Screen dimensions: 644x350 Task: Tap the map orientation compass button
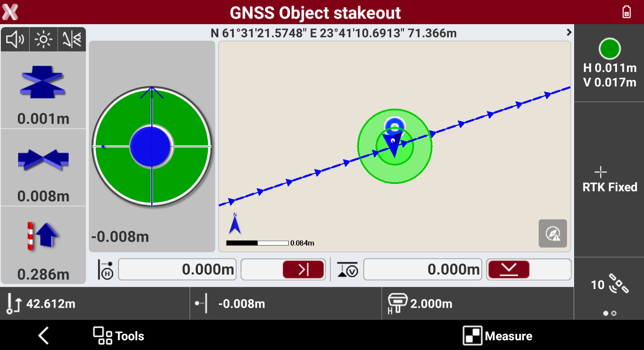tap(553, 233)
